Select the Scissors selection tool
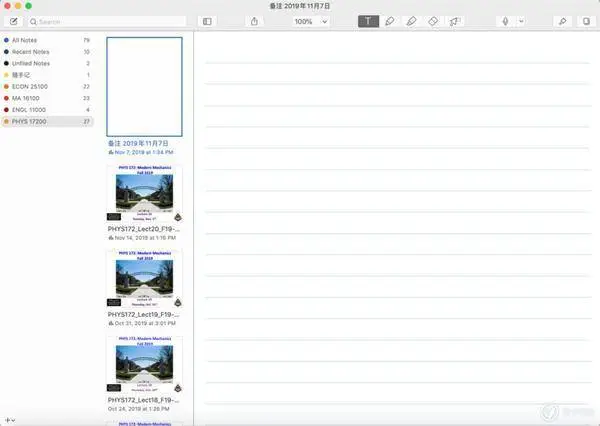This screenshot has width=600, height=426. pos(455,21)
